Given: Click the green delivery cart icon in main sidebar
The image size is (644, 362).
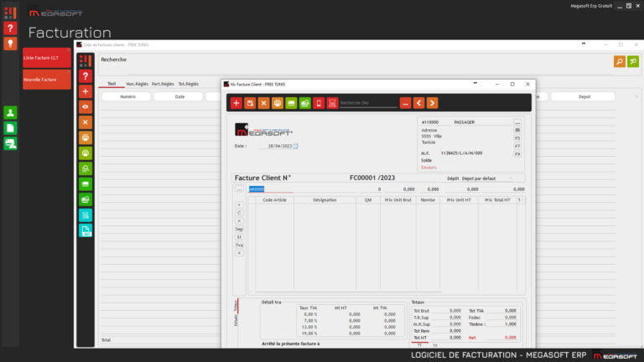Looking at the screenshot, I should coord(10,143).
